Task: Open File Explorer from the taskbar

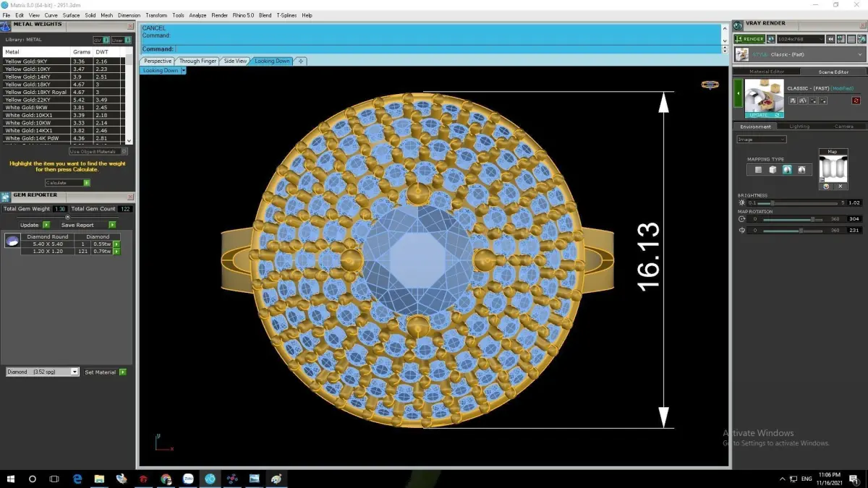Action: coord(99,479)
